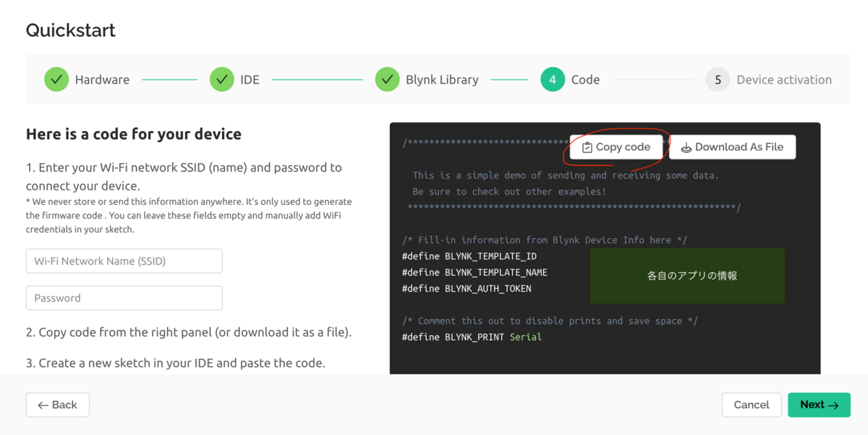This screenshot has height=435, width=868.
Task: Click 'Be sure to check out other examples!' line
Action: [509, 191]
